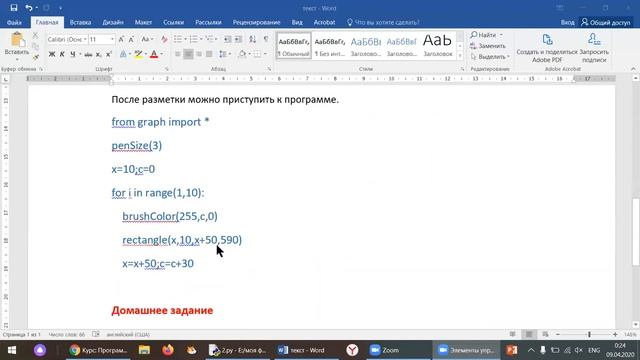
Task: Toggle bold Ж formatting
Action: point(52,54)
